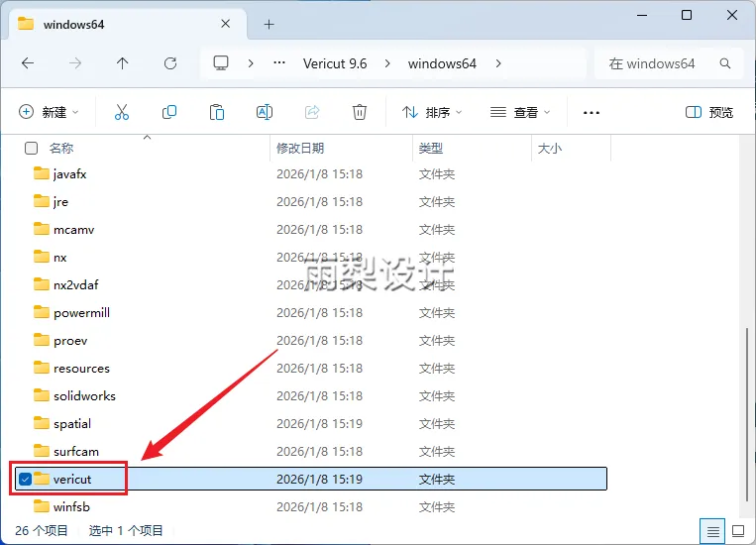The height and width of the screenshot is (545, 756).
Task: Open the New dropdown menu
Action: [49, 112]
